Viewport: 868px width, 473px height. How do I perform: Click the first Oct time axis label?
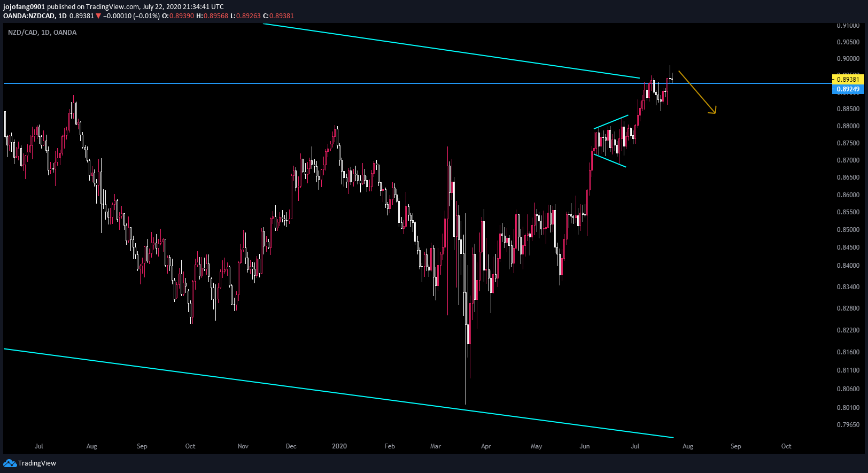click(x=190, y=446)
